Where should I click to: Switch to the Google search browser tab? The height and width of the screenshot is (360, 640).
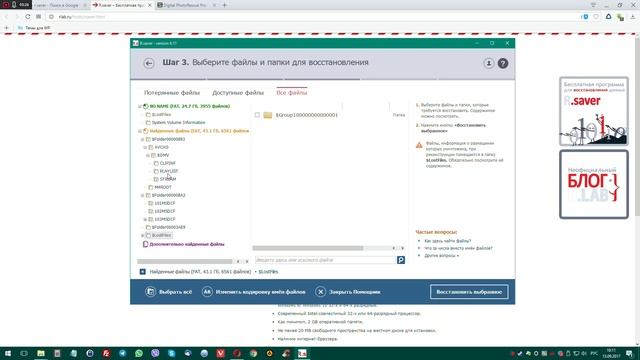click(60, 5)
